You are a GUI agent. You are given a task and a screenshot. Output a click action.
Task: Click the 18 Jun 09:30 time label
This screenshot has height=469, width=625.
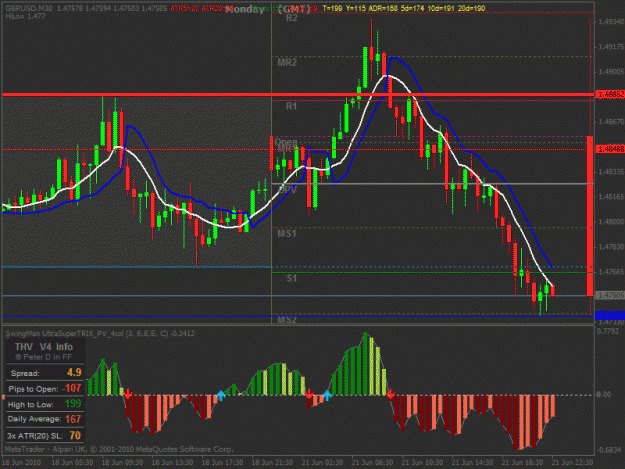tap(122, 462)
